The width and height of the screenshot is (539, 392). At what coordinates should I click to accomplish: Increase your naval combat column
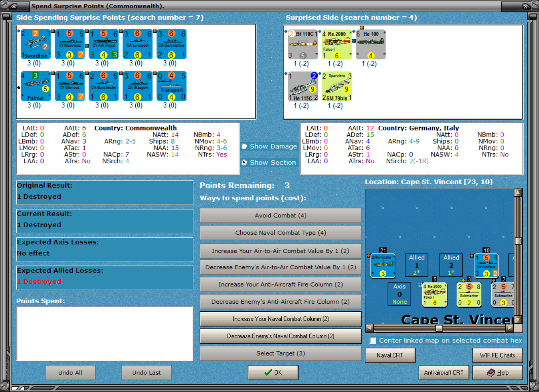(x=280, y=319)
